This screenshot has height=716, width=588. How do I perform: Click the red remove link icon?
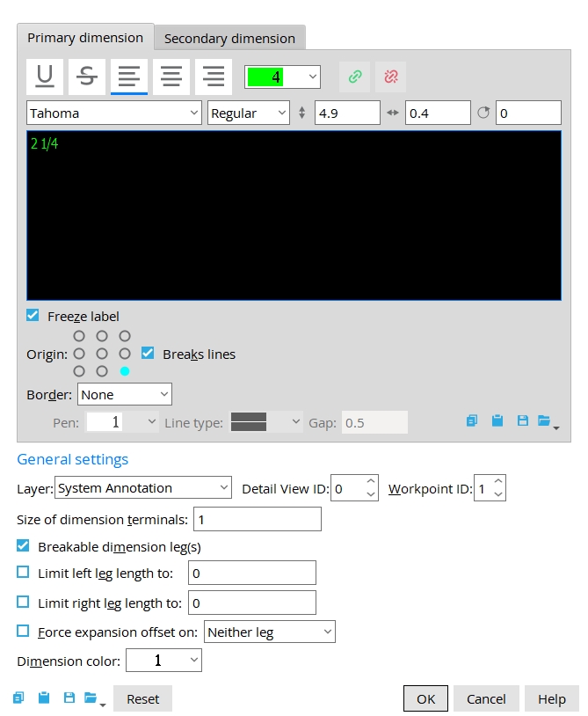pyautogui.click(x=390, y=77)
